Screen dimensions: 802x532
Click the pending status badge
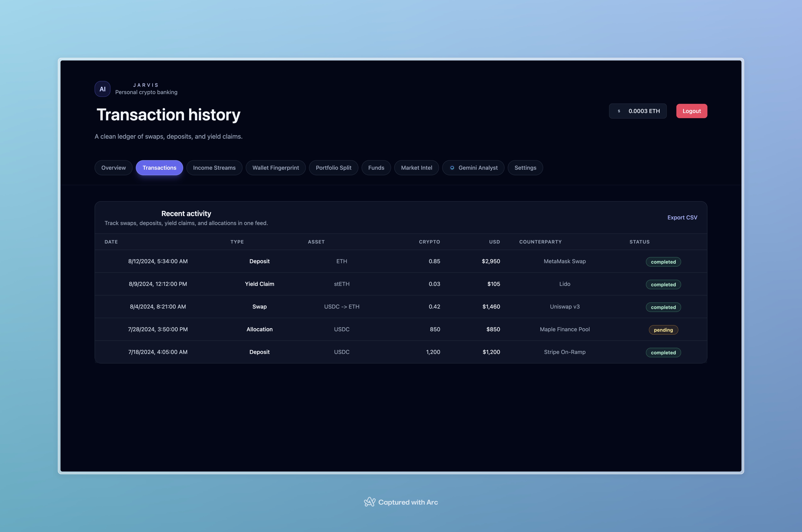(x=663, y=330)
